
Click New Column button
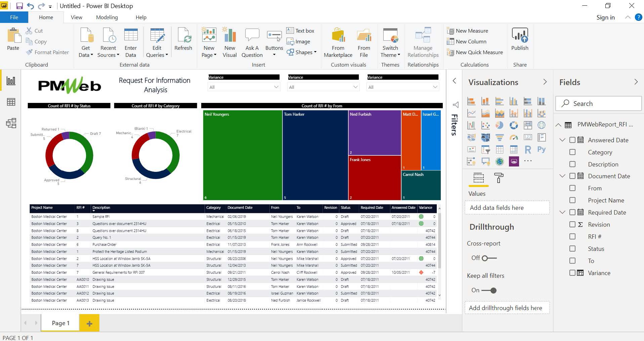(x=467, y=41)
